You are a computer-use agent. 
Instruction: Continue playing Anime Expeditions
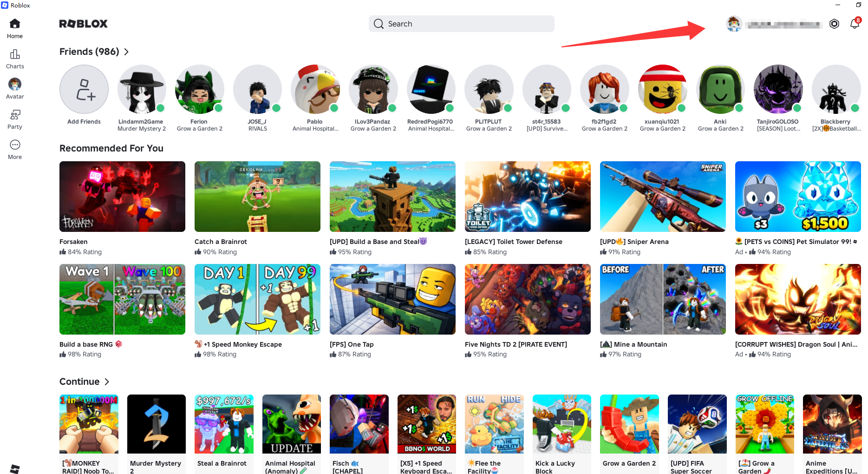(832, 424)
